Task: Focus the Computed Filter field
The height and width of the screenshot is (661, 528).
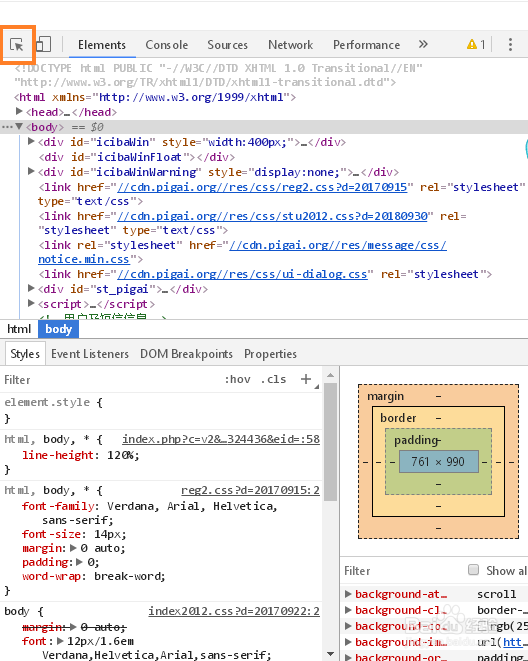Action: click(402, 571)
